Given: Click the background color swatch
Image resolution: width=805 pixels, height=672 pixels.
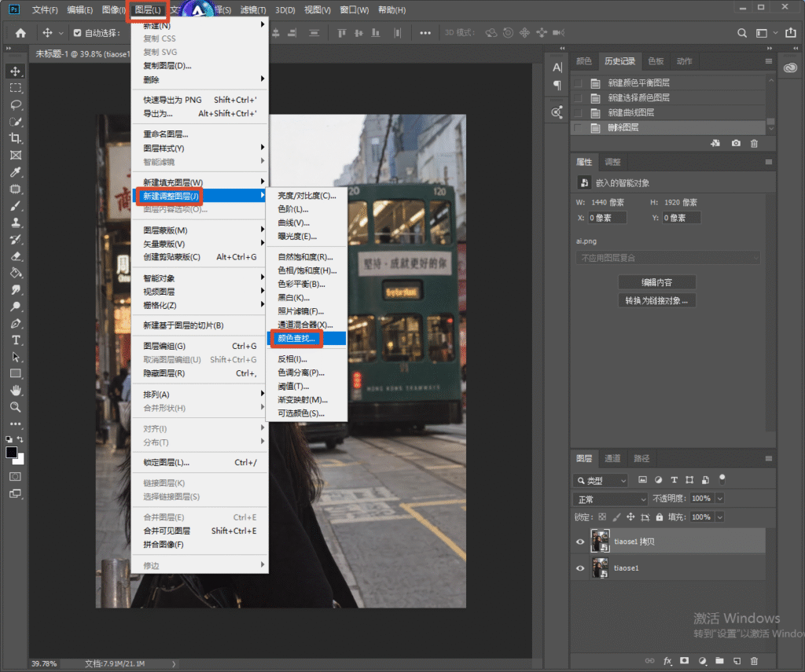Looking at the screenshot, I should click(x=20, y=461).
